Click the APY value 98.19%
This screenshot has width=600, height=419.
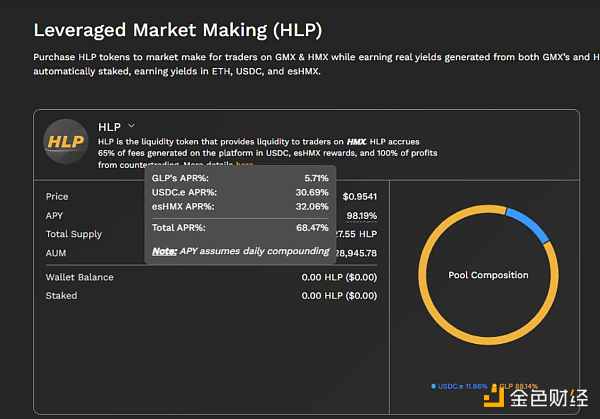pos(362,216)
